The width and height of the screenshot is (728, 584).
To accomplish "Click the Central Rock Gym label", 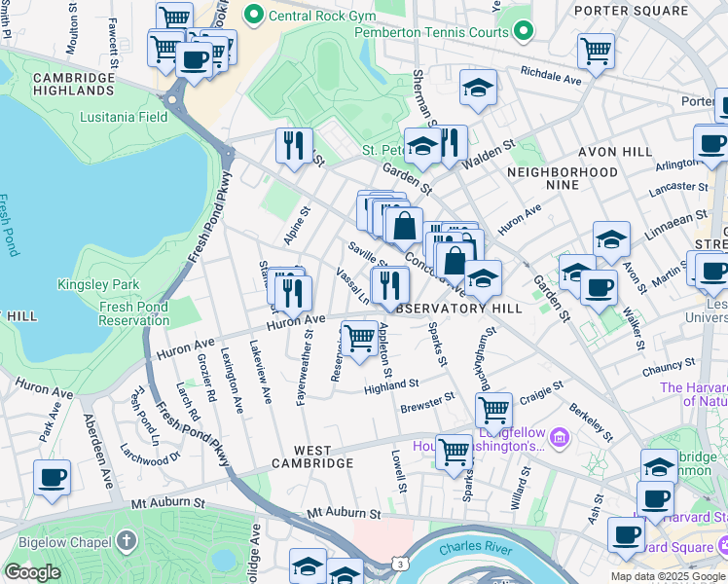I will 322,17.
